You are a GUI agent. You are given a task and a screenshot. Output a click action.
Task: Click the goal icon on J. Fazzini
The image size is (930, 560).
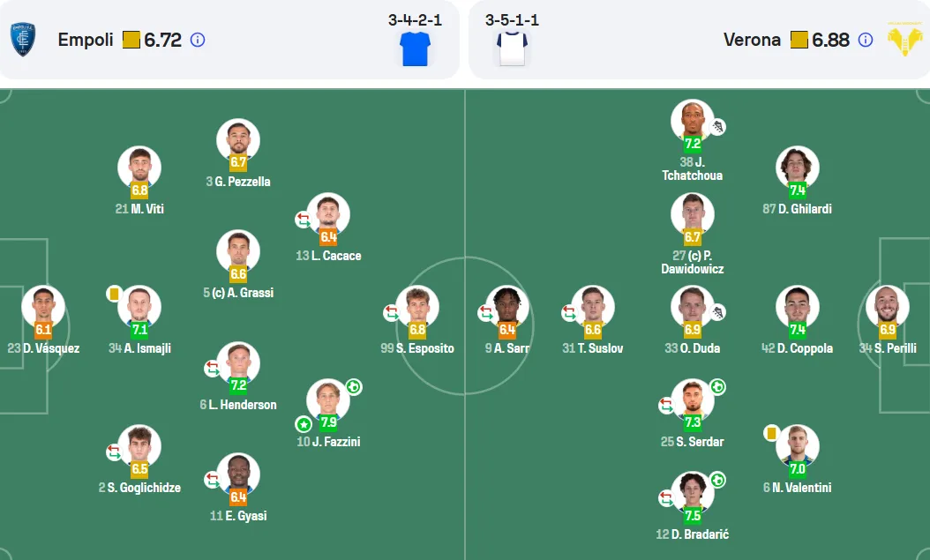point(354,387)
